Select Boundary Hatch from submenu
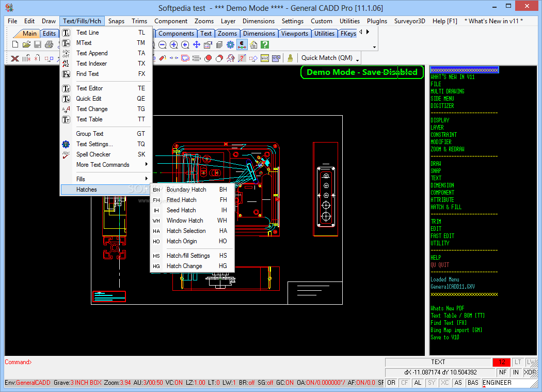This screenshot has height=392, width=542. (x=192, y=190)
